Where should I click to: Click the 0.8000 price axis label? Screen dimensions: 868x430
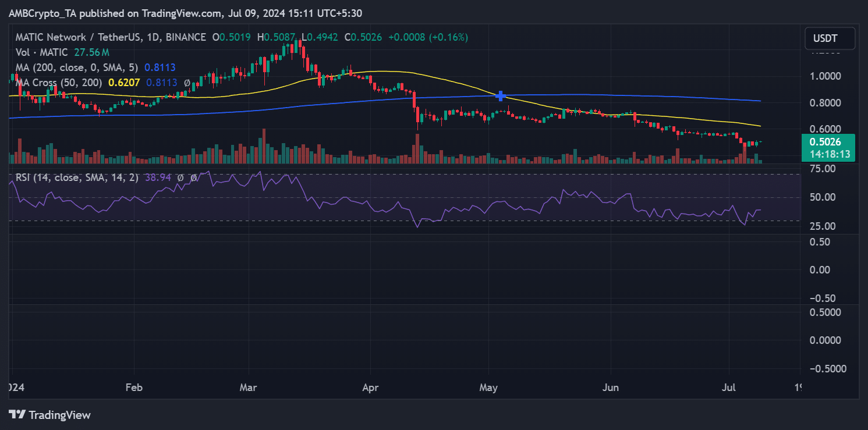(824, 103)
